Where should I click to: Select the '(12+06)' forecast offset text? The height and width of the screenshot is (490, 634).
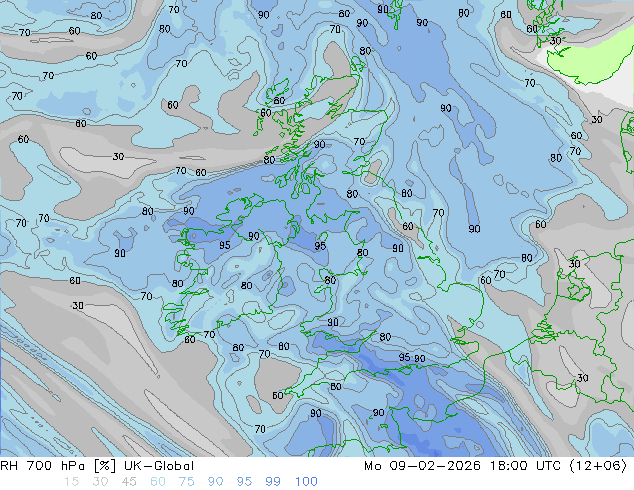tap(598, 466)
